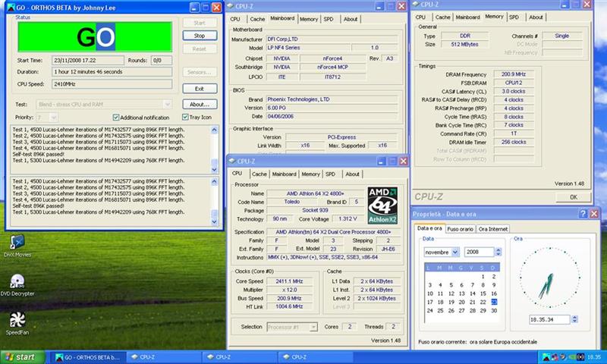Switch to Mainboard tab in the CPU-Z Timings window
607x364 pixels.
[x=467, y=17]
